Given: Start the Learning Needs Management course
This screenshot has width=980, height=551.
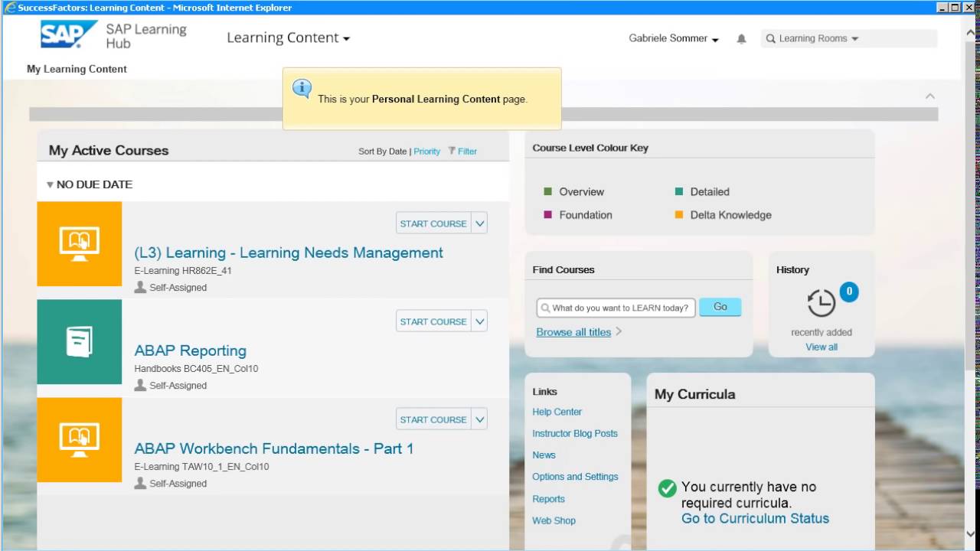Looking at the screenshot, I should (433, 223).
